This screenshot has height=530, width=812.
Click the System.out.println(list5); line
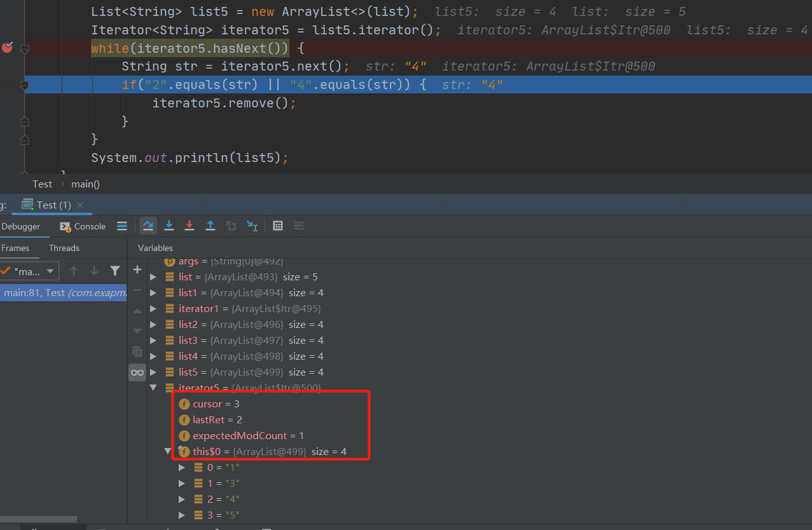coord(189,157)
